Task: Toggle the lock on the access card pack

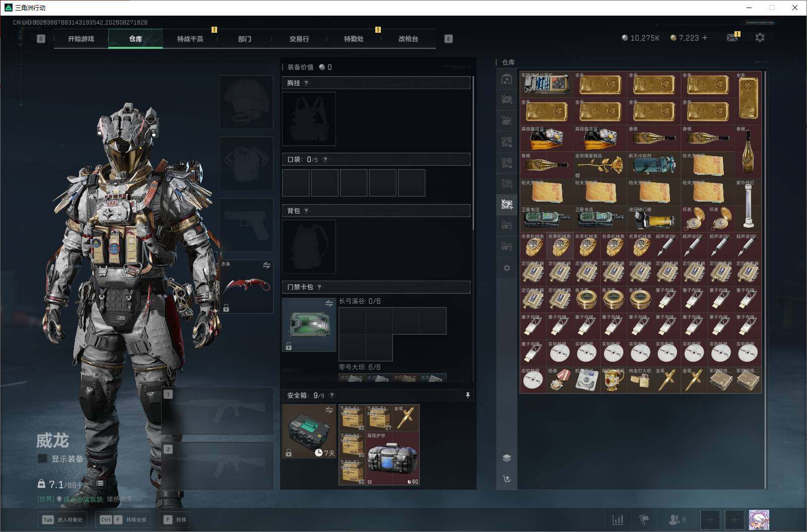Action: [289, 346]
